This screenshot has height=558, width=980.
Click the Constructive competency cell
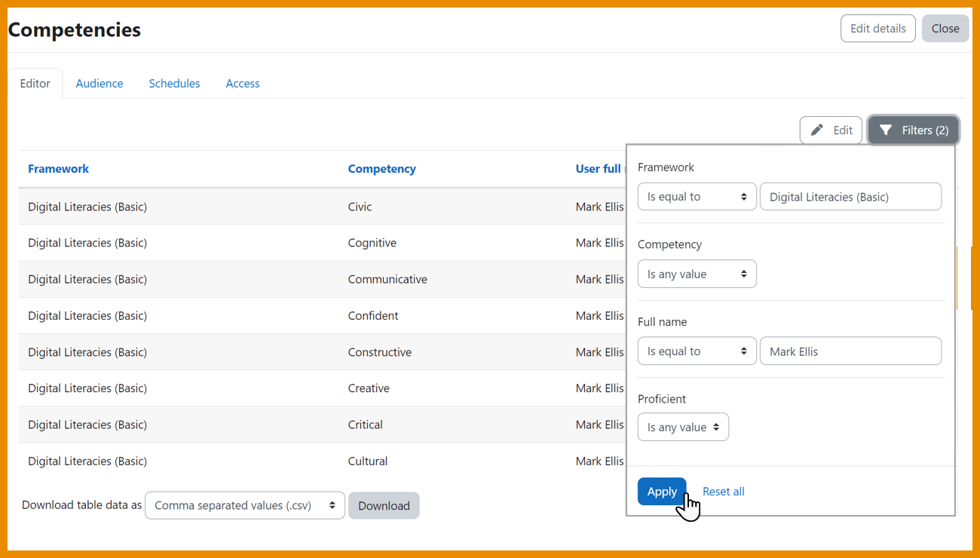coord(380,352)
